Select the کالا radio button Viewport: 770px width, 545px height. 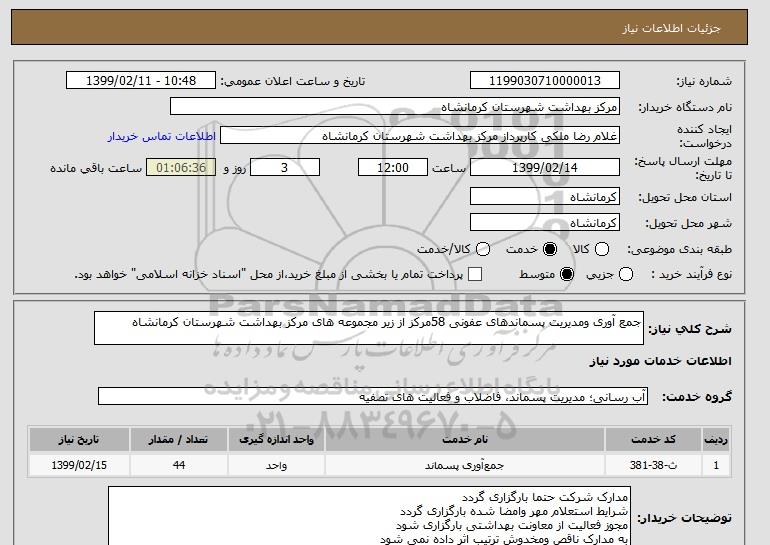click(x=602, y=249)
